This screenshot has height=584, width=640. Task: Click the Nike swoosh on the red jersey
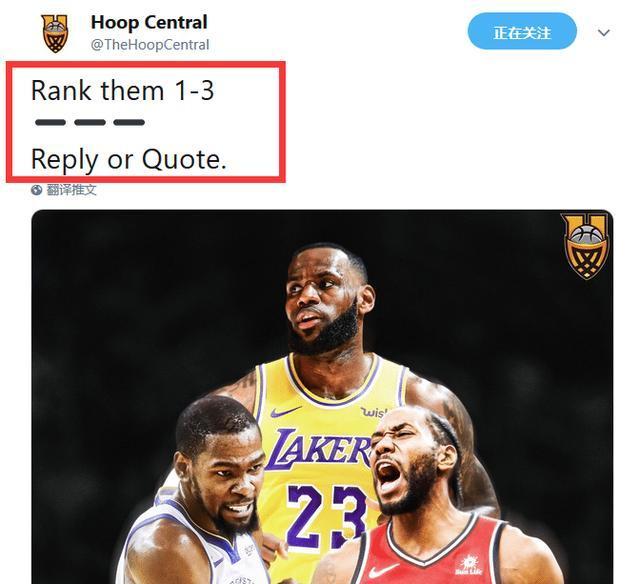[383, 571]
